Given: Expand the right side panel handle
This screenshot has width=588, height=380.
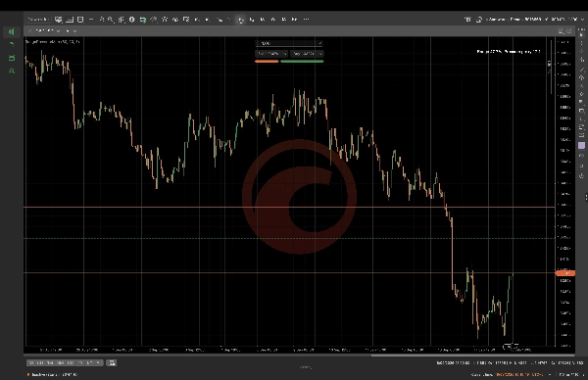Looking at the screenshot, I should pos(586,197).
